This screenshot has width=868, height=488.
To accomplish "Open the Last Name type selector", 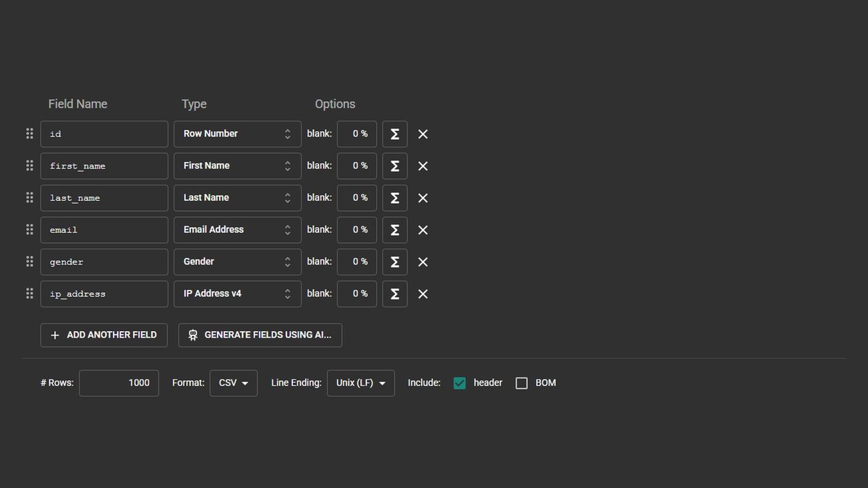I will click(237, 197).
